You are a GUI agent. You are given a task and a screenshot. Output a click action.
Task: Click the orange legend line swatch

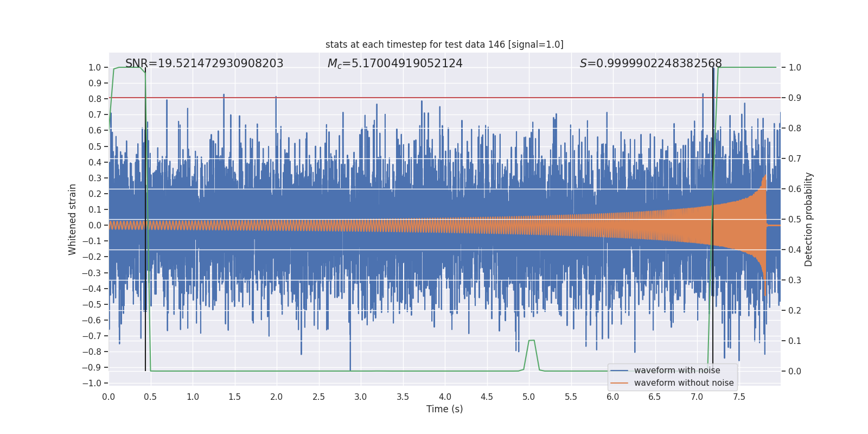[619, 383]
